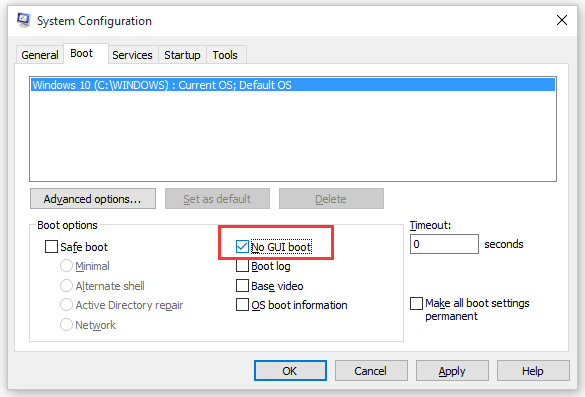The height and width of the screenshot is (397, 585).
Task: Select the Windows 10 boot entry
Action: click(x=293, y=85)
